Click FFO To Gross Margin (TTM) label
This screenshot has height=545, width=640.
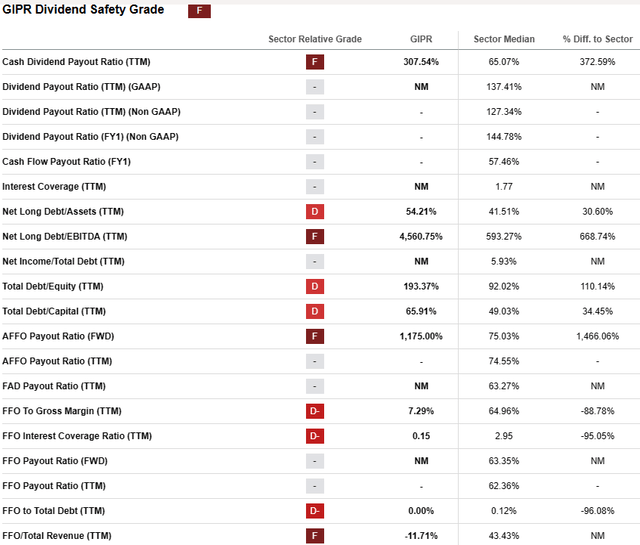[62, 411]
